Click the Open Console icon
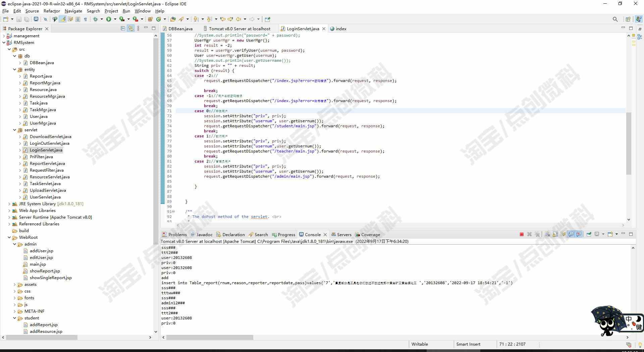This screenshot has height=352, width=644. click(x=610, y=234)
